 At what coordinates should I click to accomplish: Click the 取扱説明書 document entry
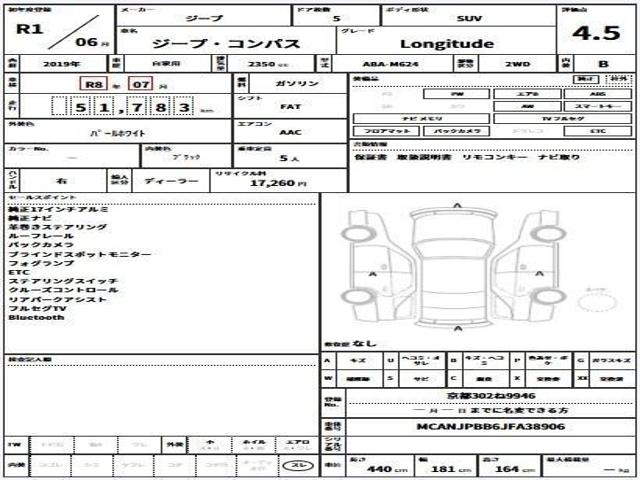(424, 157)
